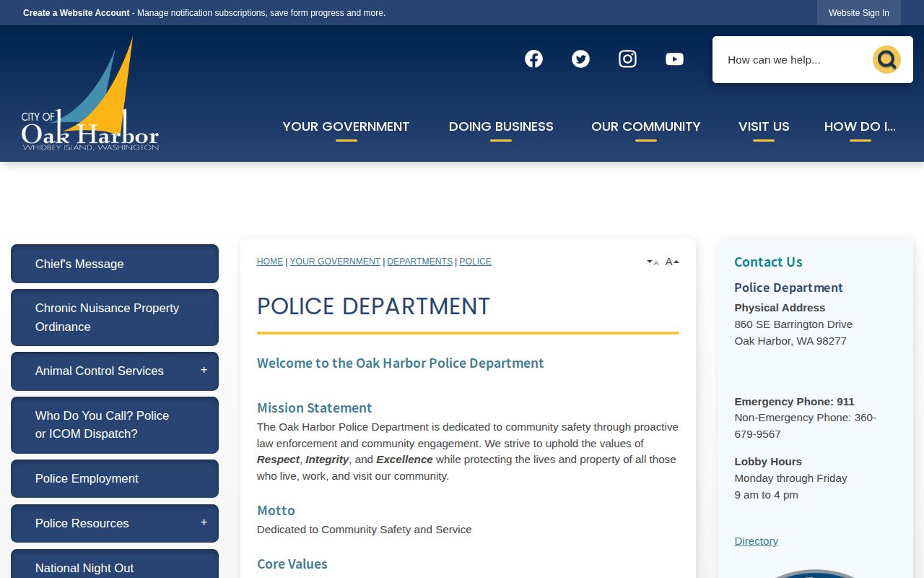
Task: Increase the page font size
Action: [672, 262]
